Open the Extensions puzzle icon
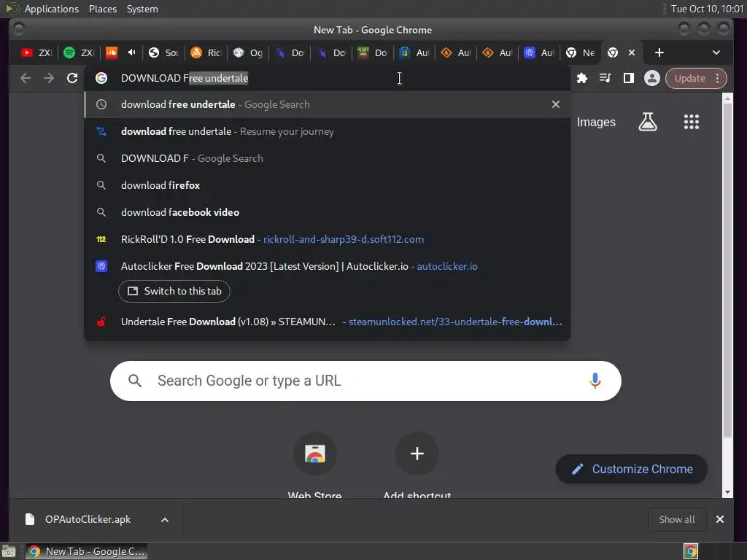This screenshot has height=560, width=747. pos(581,78)
